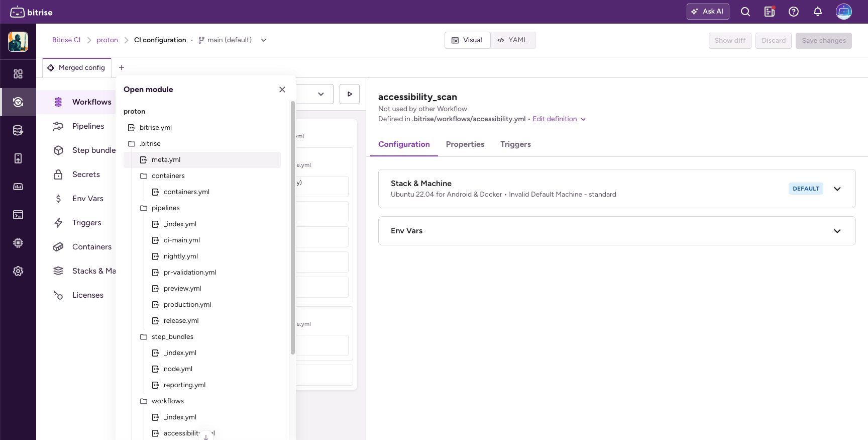Image resolution: width=868 pixels, height=440 pixels.
Task: Switch to Visual editor view
Action: coord(467,40)
